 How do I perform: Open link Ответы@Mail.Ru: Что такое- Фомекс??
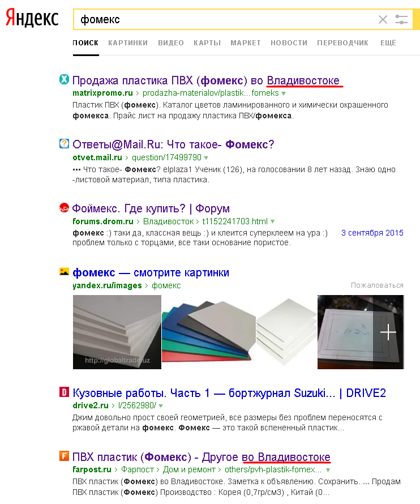click(173, 144)
